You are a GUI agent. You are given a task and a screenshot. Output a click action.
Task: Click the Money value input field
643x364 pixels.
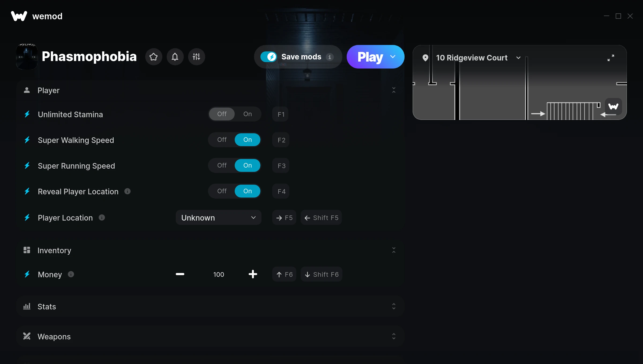tap(218, 274)
